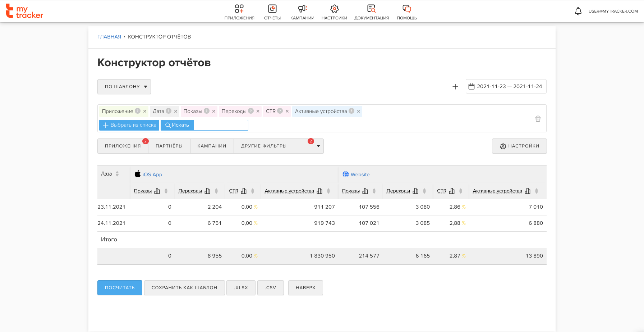Remove the Показы tag from selected fields

213,112
